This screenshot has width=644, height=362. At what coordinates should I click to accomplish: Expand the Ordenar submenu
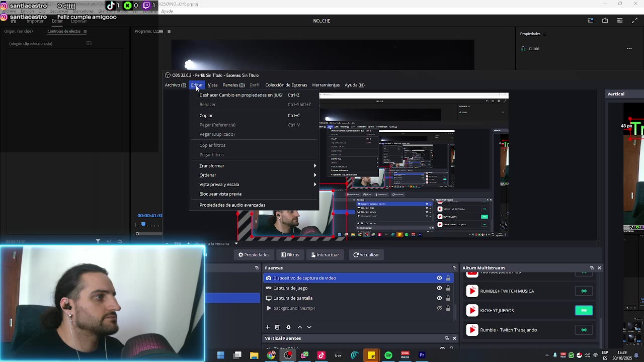click(x=254, y=175)
